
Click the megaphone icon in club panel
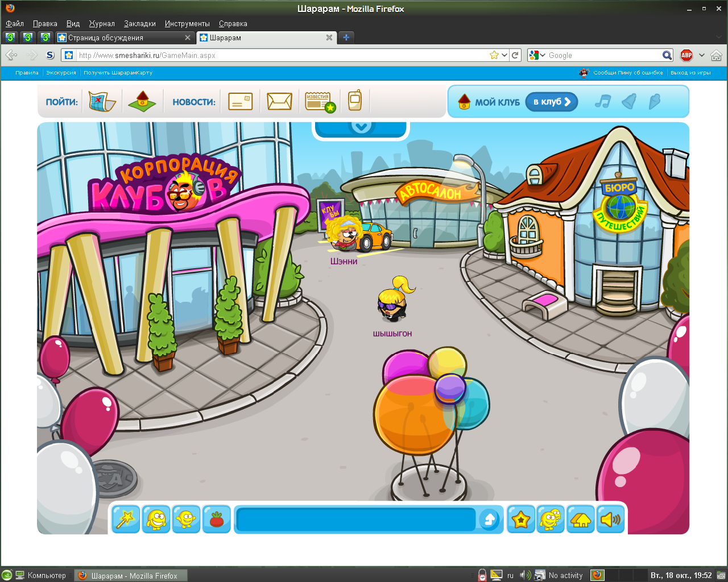[629, 101]
